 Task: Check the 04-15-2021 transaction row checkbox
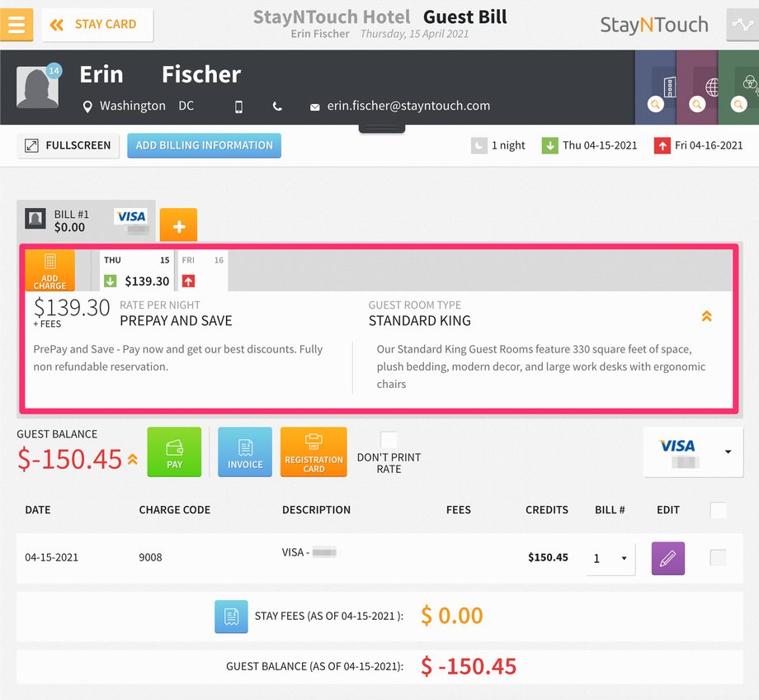pos(719,557)
